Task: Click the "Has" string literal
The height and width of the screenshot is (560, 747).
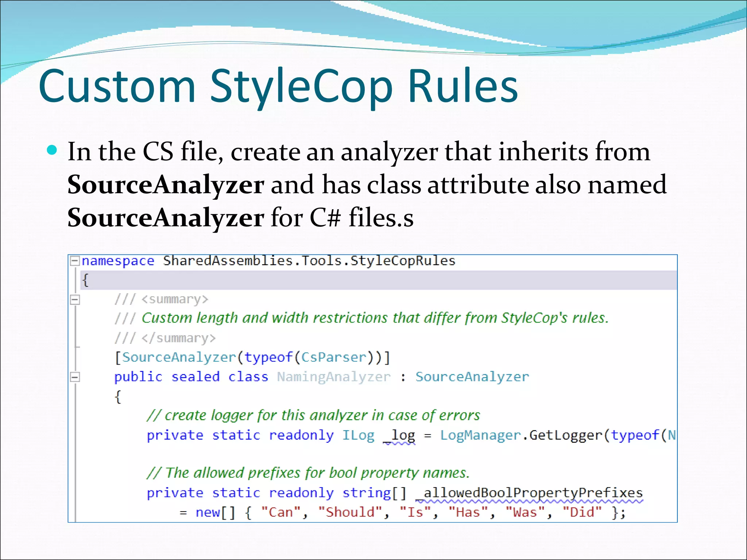Action: [x=468, y=513]
